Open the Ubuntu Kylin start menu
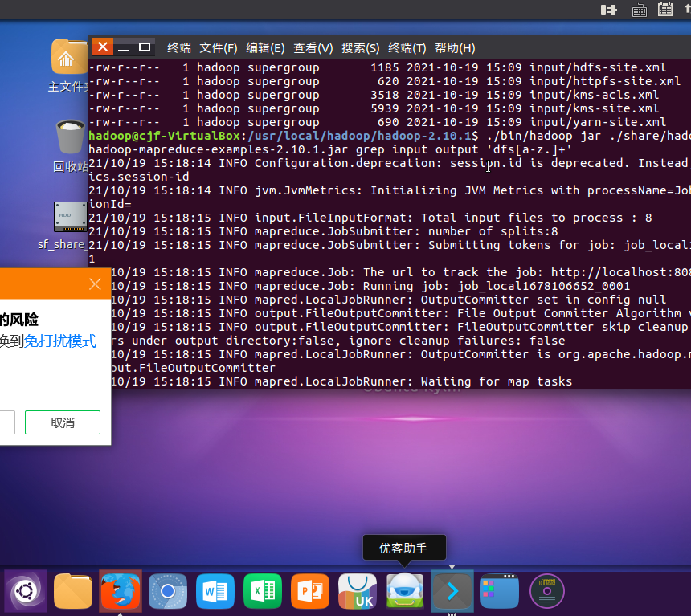Screen dimensions: 691x616 (x=26, y=591)
